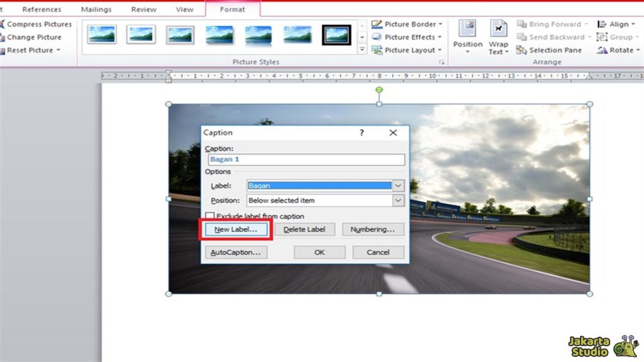The image size is (644, 362).
Task: Click the Picture Layout icon
Action: 377,50
